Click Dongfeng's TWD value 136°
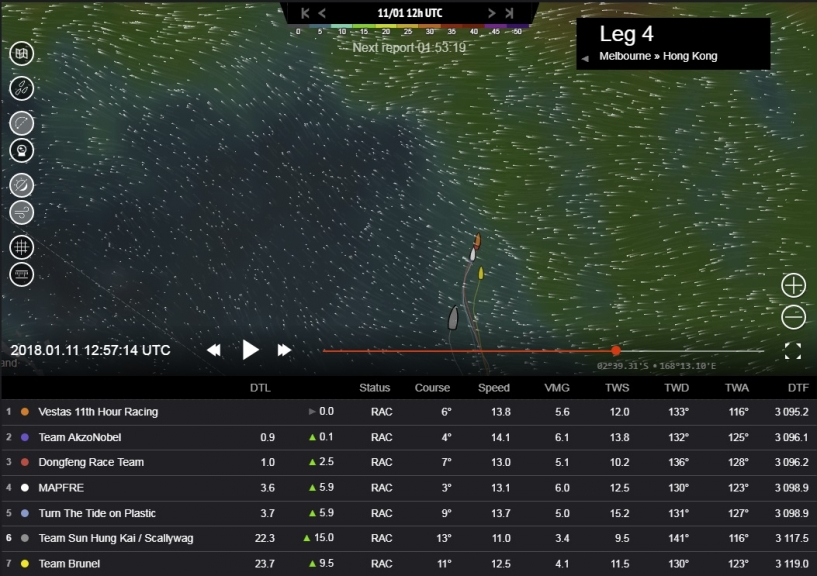Screen dimensions: 817x576 (679, 462)
